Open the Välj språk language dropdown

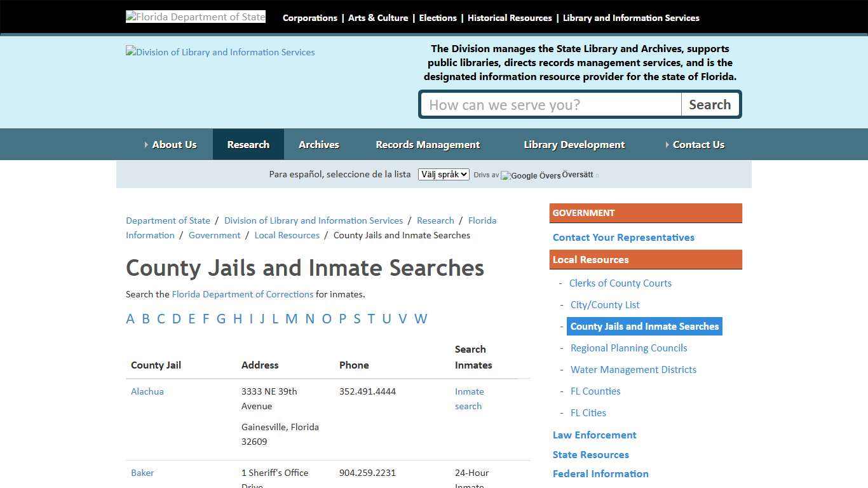443,174
